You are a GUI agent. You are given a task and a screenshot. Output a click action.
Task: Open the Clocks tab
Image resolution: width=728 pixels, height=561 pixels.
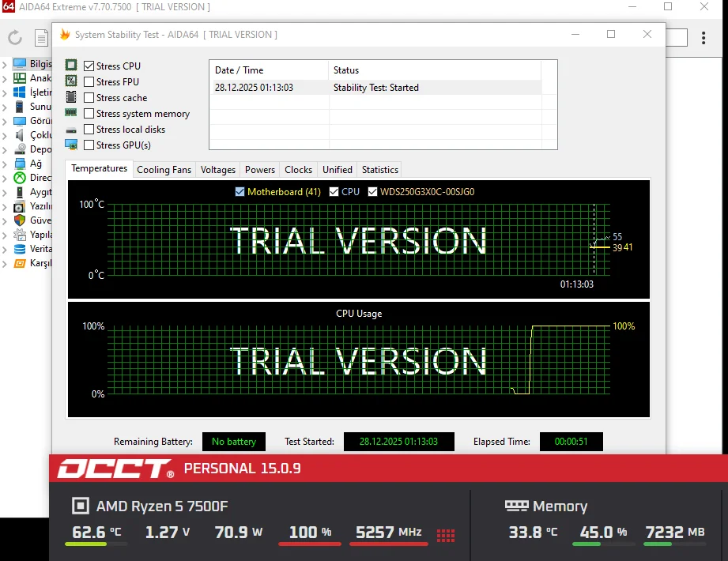coord(299,169)
